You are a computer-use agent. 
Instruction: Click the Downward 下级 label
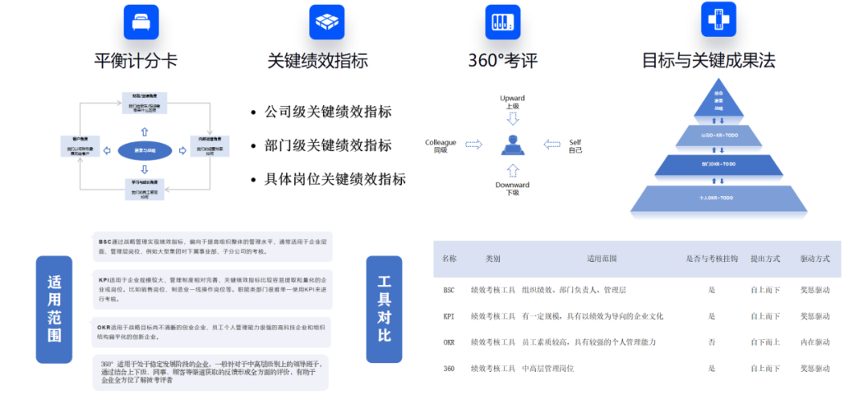coord(513,189)
